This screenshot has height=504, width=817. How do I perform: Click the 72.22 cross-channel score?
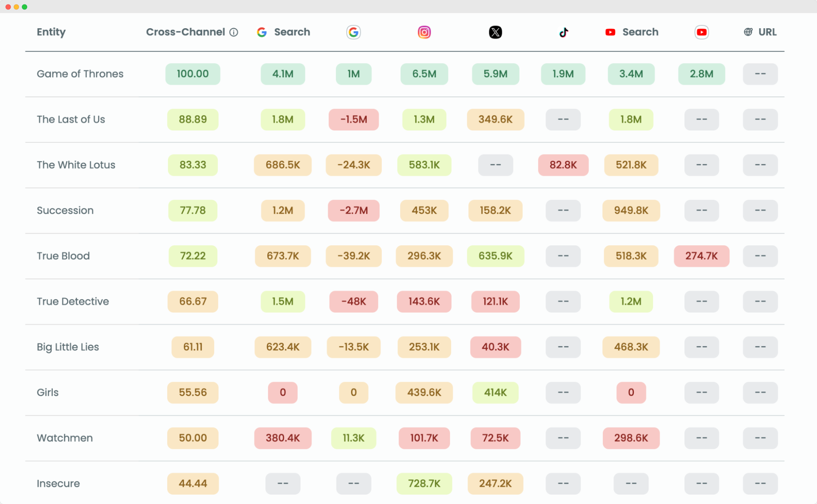[193, 256]
